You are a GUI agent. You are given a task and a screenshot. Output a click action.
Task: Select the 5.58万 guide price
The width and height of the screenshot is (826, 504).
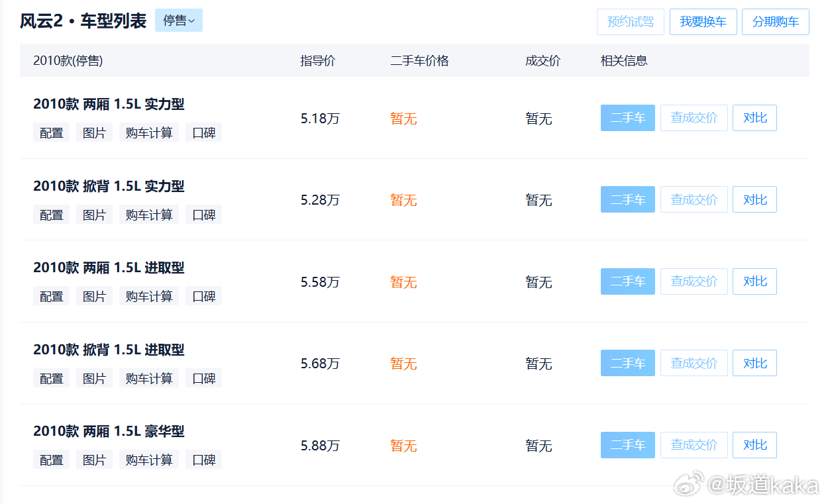coord(320,282)
